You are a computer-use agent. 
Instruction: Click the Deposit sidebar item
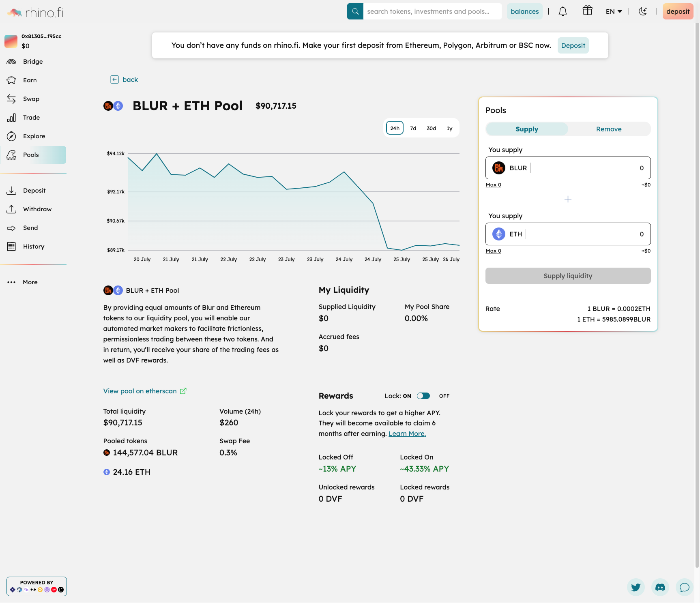pyautogui.click(x=33, y=191)
